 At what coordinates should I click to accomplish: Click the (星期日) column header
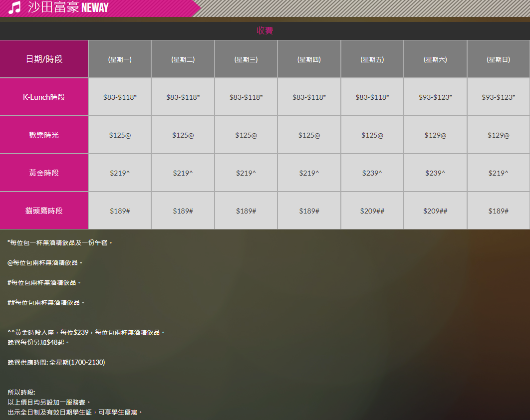pyautogui.click(x=498, y=59)
